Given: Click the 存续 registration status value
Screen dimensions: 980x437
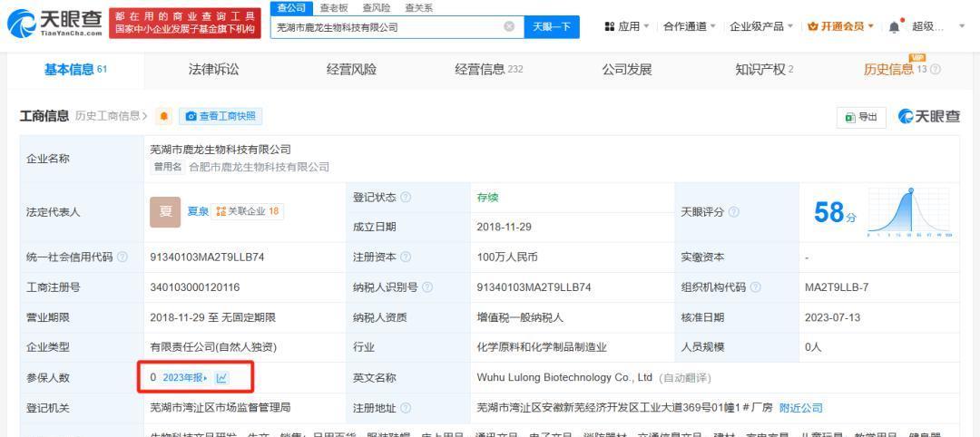Looking at the screenshot, I should [x=487, y=198].
